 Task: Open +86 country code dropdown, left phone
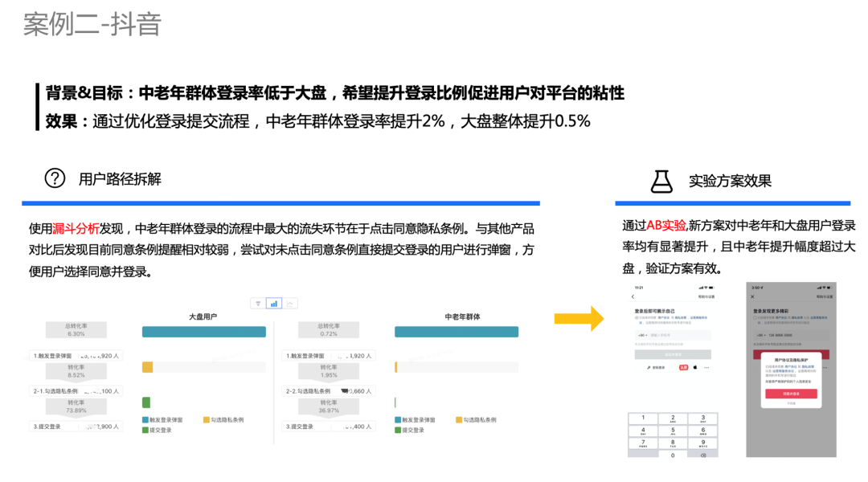pyautogui.click(x=643, y=335)
